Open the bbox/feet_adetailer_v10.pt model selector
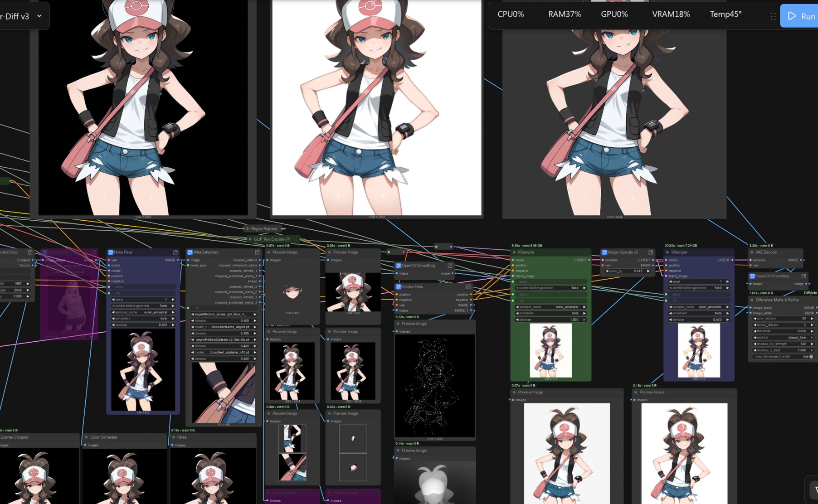 coord(224,353)
